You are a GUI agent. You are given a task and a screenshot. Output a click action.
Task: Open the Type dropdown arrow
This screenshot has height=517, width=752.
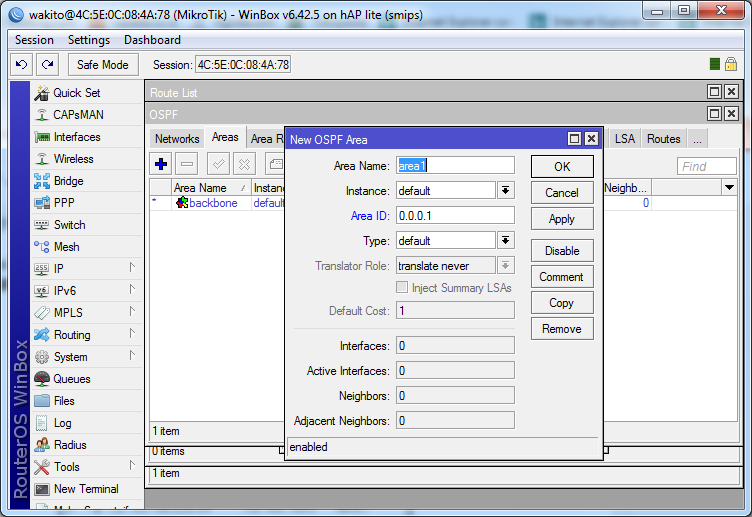505,240
